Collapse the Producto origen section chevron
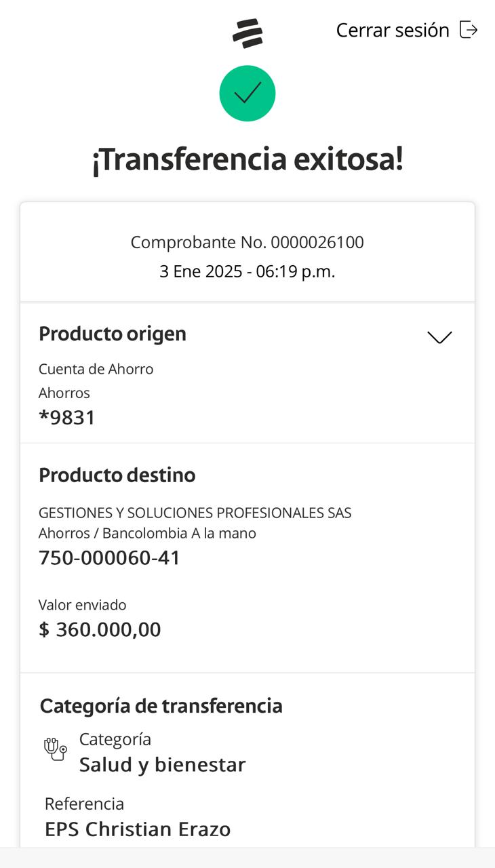 click(439, 337)
